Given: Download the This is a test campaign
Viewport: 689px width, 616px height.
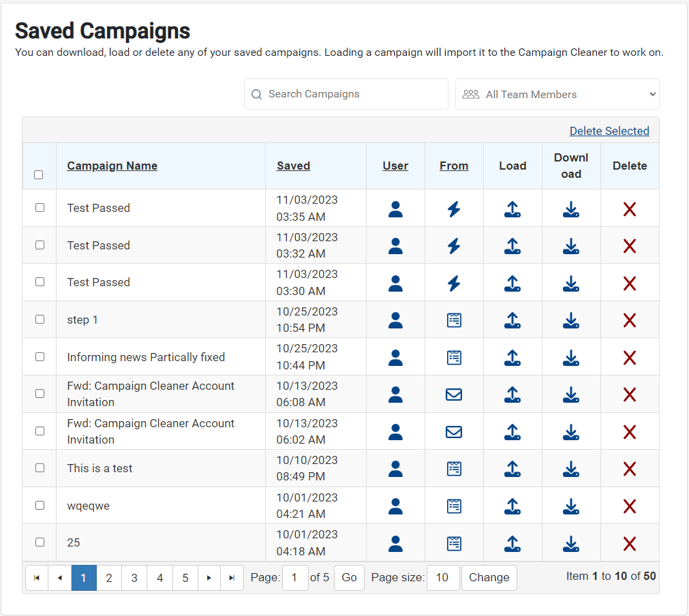Looking at the screenshot, I should [571, 469].
